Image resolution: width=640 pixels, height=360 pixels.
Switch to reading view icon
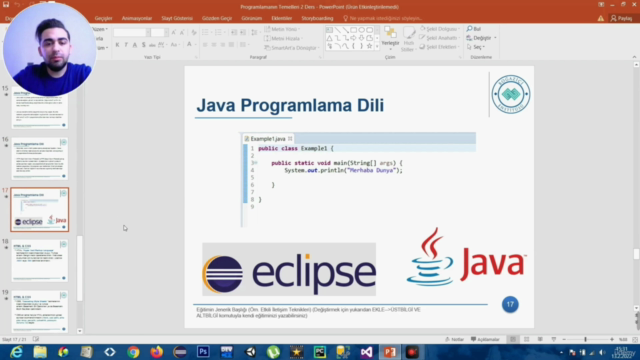pos(540,339)
